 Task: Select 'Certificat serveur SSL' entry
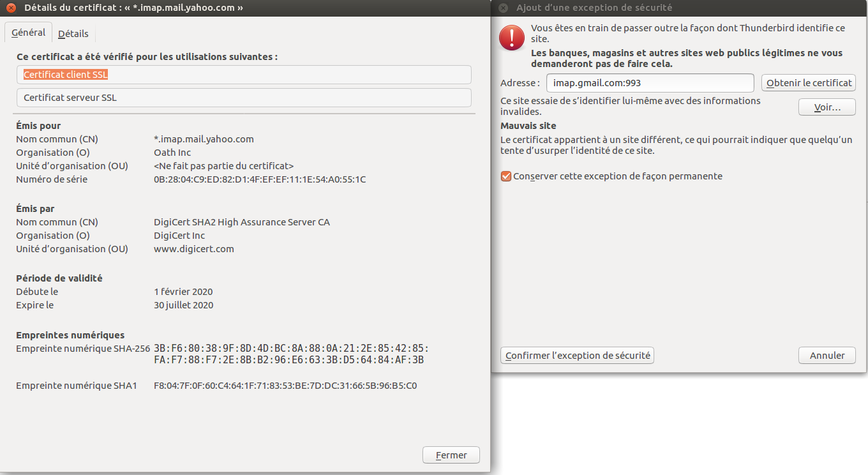pos(244,98)
